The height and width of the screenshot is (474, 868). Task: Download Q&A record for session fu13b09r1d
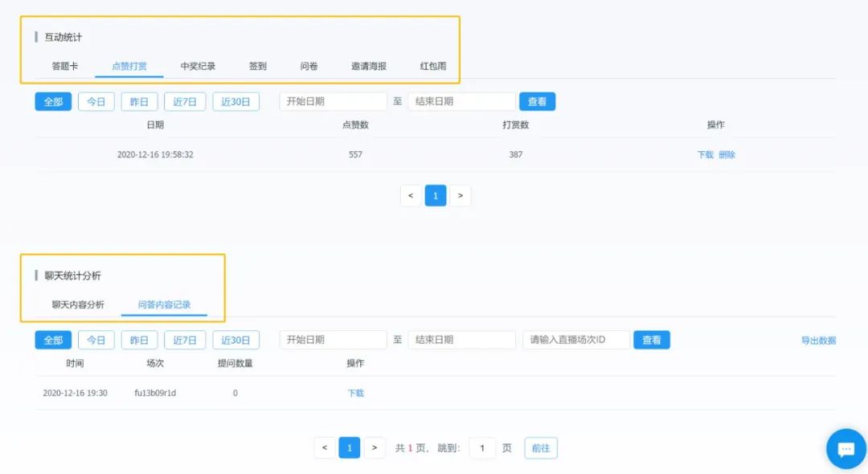pyautogui.click(x=355, y=393)
